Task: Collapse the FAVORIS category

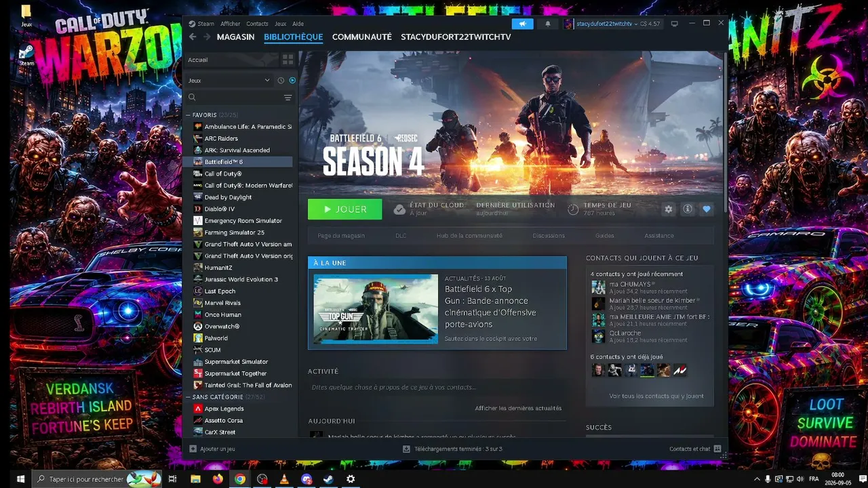Action: pyautogui.click(x=189, y=115)
